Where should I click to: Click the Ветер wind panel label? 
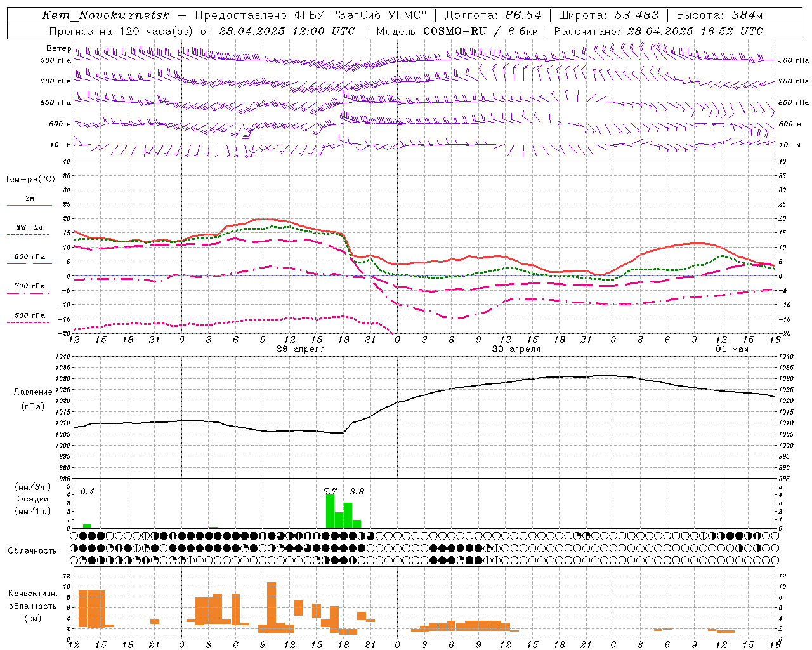pyautogui.click(x=58, y=48)
